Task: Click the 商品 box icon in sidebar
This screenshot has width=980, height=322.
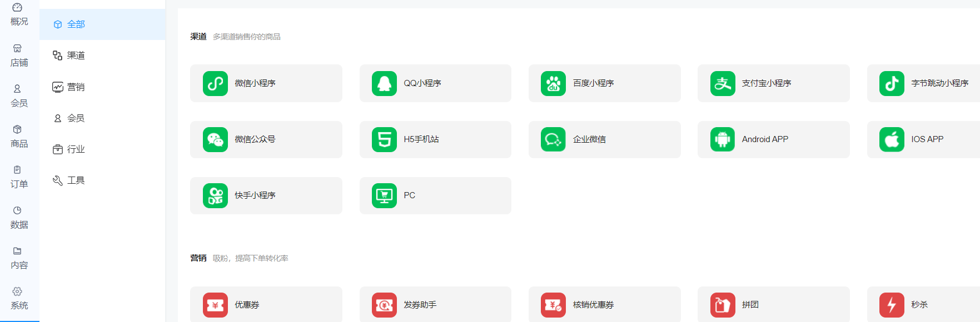Action: [x=17, y=129]
